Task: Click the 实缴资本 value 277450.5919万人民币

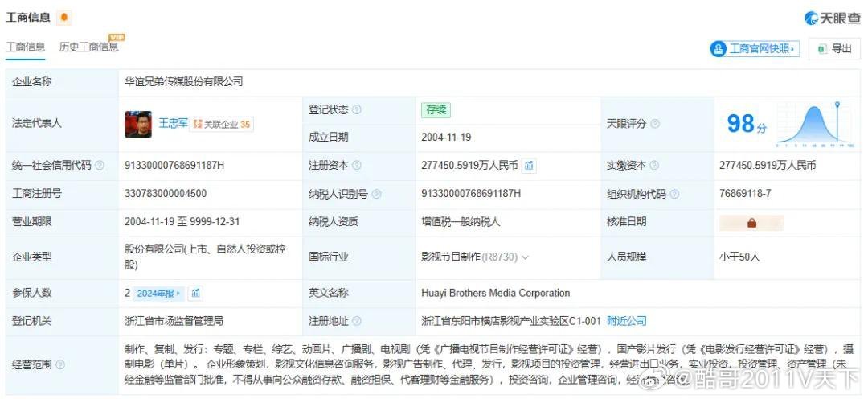Action: click(768, 165)
